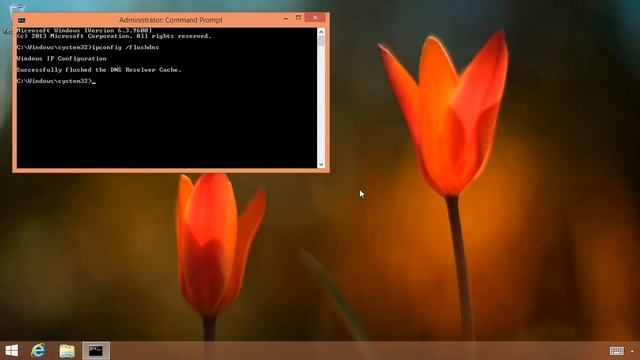Open the Command Prompt system menu icon

pyautogui.click(x=21, y=20)
